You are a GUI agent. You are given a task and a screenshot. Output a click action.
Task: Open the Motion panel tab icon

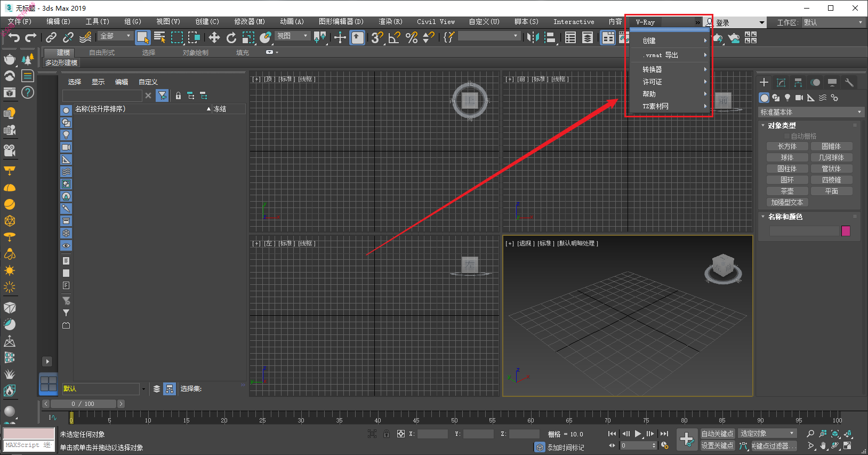(815, 83)
